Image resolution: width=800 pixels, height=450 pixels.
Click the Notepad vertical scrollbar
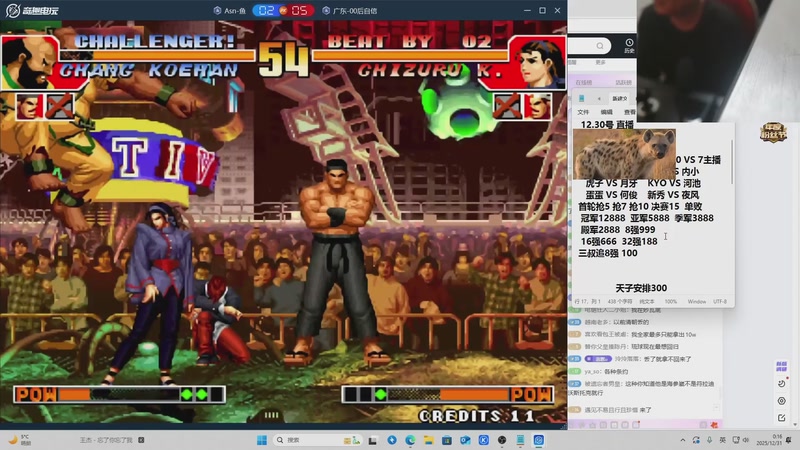(732, 162)
